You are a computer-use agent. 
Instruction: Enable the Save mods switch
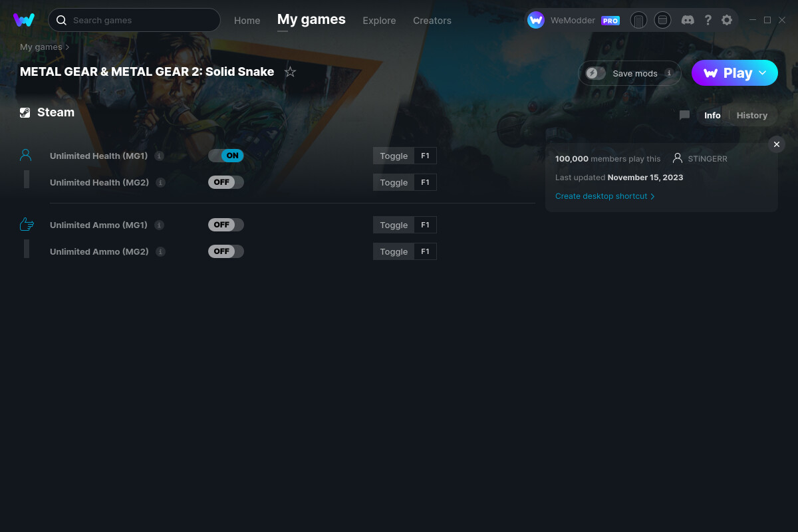pyautogui.click(x=596, y=73)
